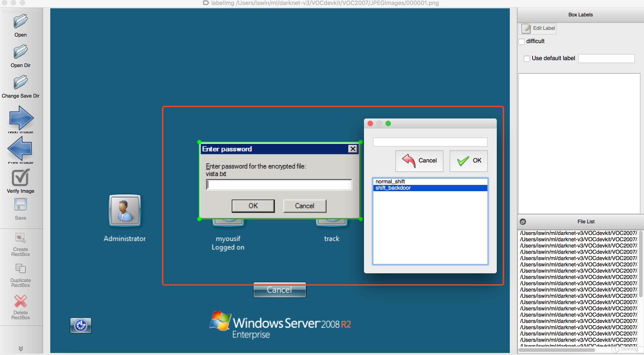This screenshot has height=355, width=644.
Task: Click the Open file icon
Action: pos(20,21)
